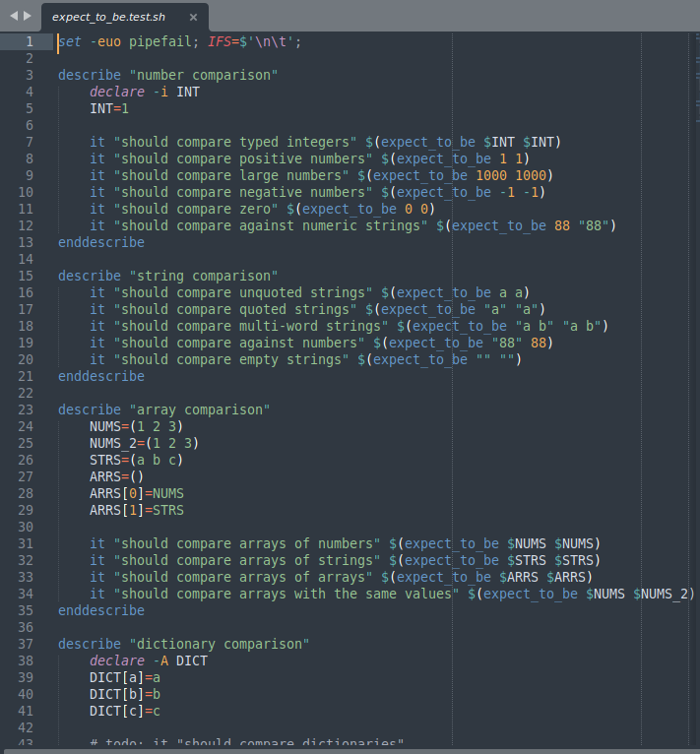
Task: Click 'enddescribe' on line 35
Action: (x=101, y=610)
